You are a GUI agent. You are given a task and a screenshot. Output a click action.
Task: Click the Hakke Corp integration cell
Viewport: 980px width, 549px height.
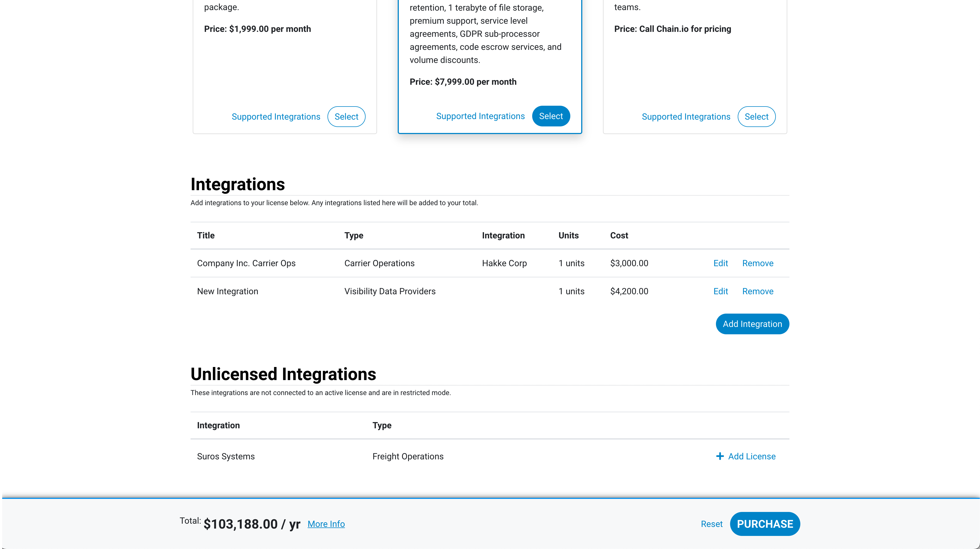pos(504,263)
